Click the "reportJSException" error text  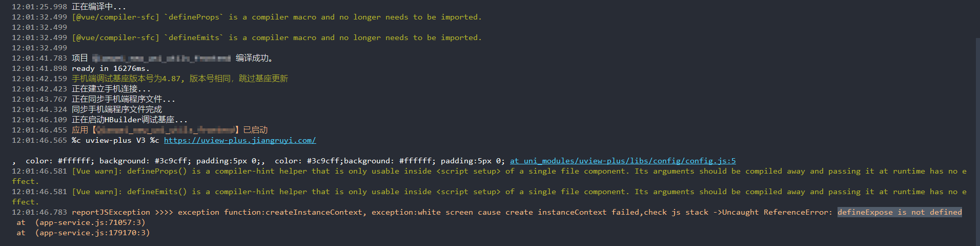[x=111, y=212]
